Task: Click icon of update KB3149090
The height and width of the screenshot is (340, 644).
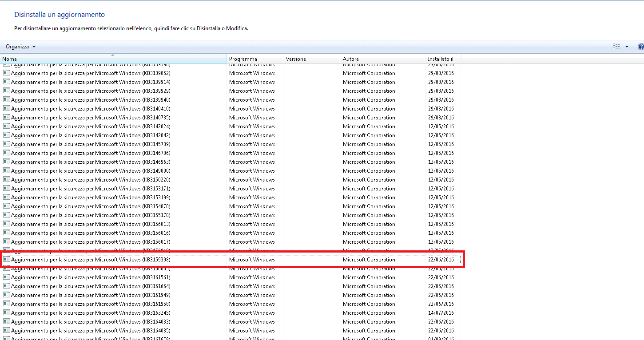Action: [x=7, y=171]
